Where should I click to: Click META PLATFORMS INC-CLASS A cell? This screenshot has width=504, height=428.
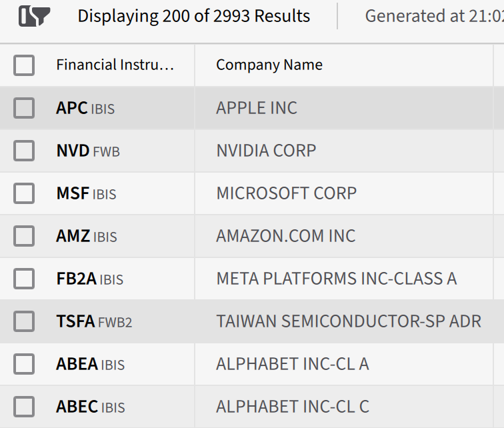pyautogui.click(x=344, y=279)
